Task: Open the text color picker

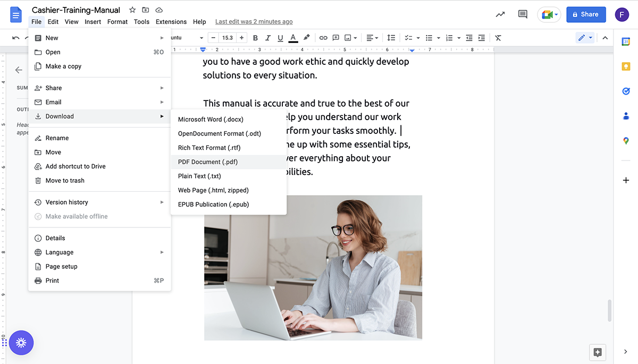Action: point(293,38)
